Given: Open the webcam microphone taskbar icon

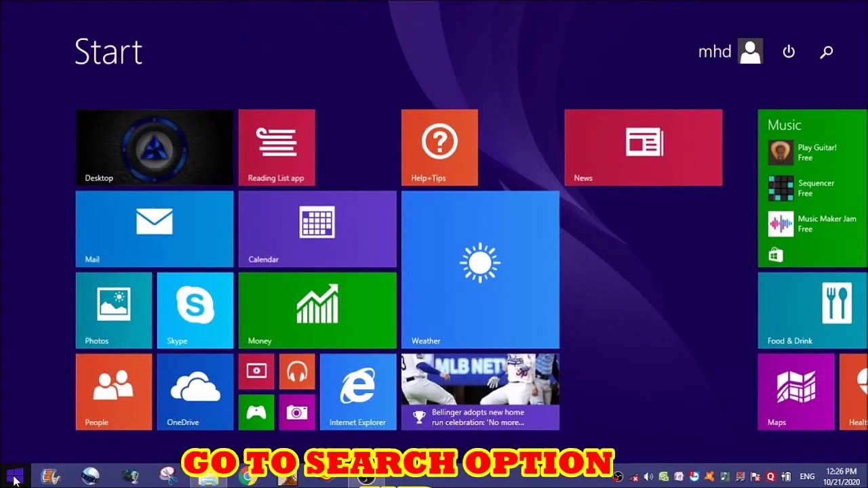Looking at the screenshot, I should [131, 476].
